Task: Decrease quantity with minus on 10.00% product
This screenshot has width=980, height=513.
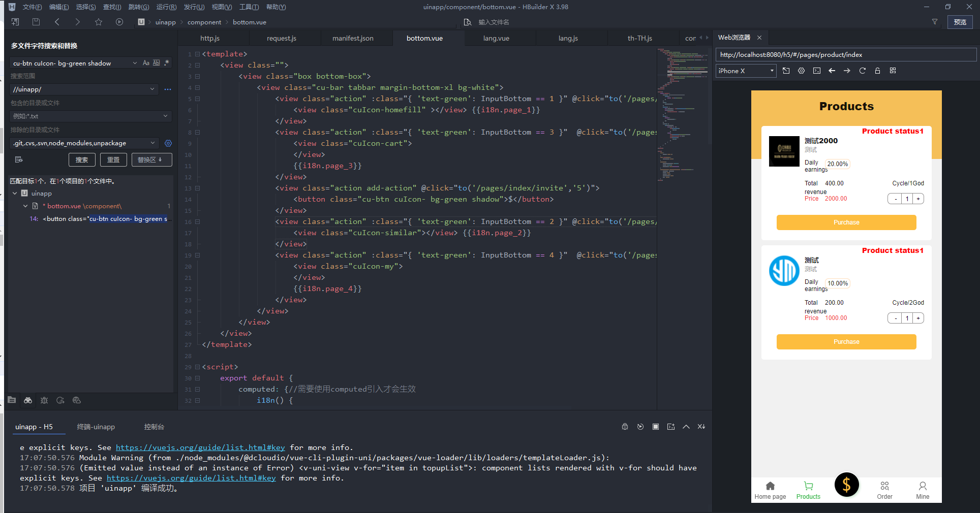Action: pos(896,318)
